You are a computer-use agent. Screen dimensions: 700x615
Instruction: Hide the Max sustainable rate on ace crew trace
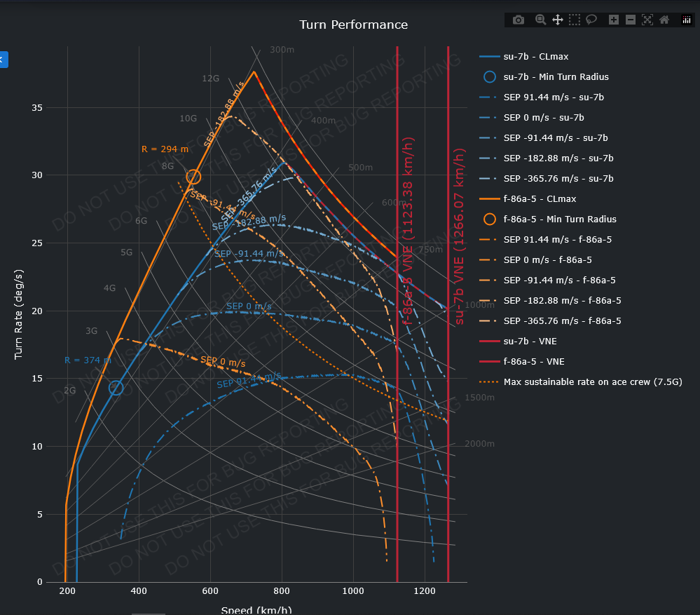coord(592,382)
